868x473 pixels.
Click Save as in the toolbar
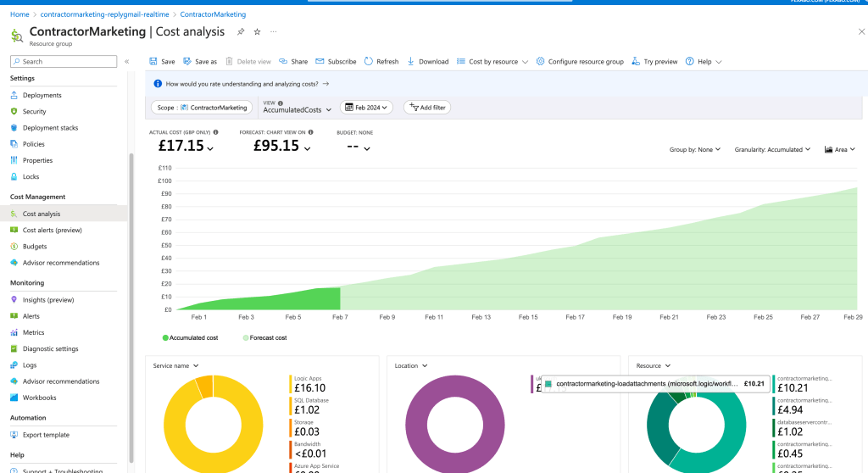point(200,62)
